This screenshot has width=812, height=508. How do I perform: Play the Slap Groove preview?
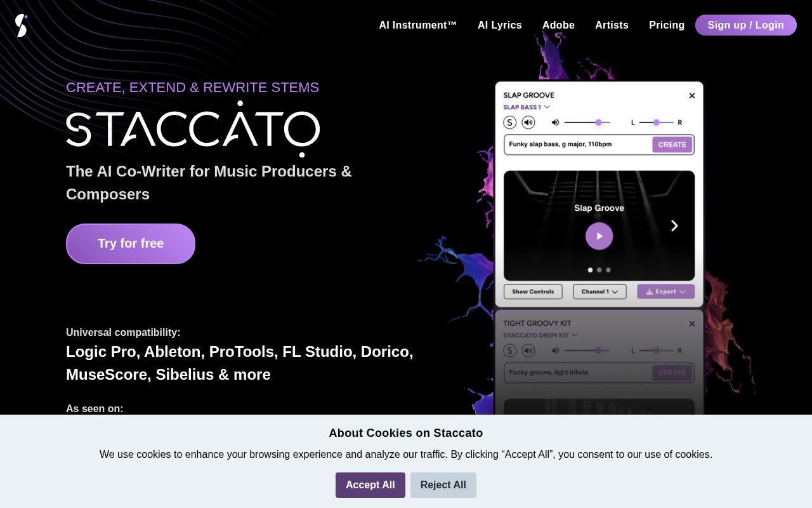[x=598, y=236]
